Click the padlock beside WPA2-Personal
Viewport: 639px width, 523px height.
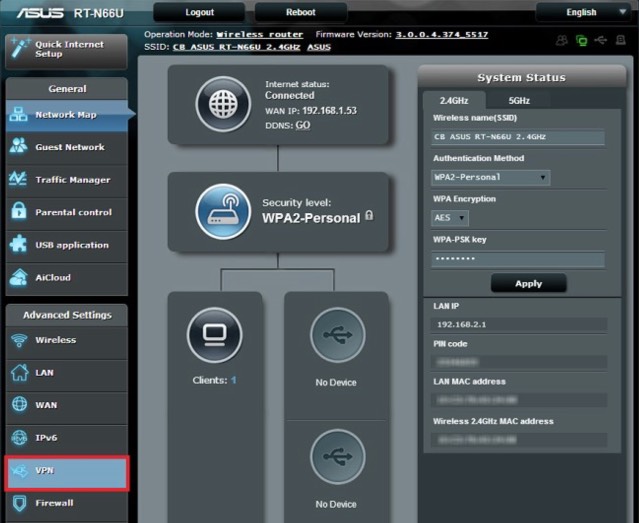(369, 215)
